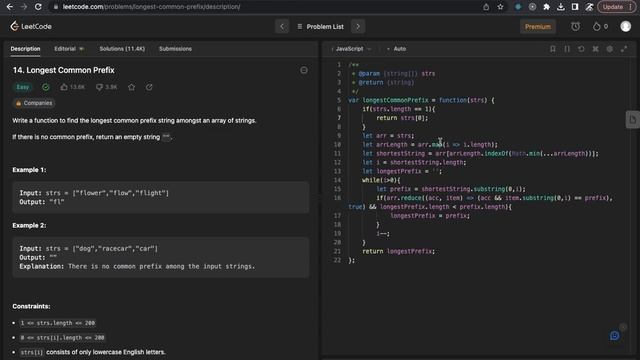Open the Auto setting dropdown

pos(396,49)
